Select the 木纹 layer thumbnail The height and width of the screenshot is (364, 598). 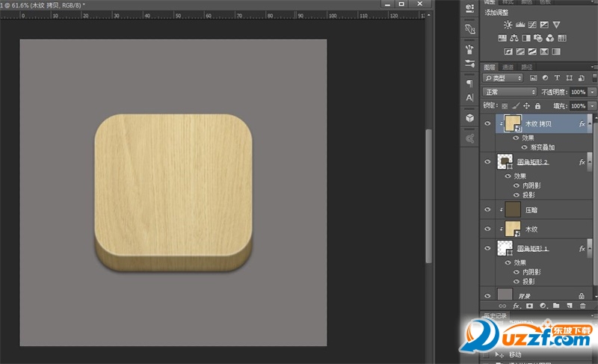coord(513,229)
